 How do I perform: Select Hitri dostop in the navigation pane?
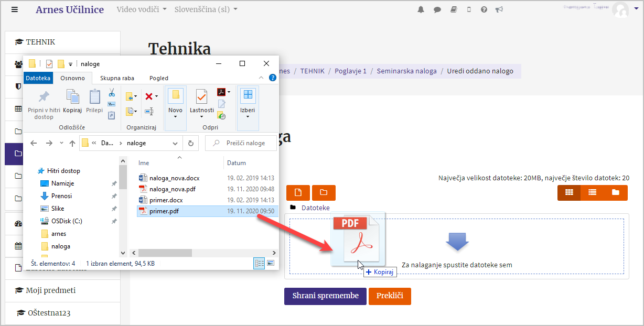[x=63, y=171]
